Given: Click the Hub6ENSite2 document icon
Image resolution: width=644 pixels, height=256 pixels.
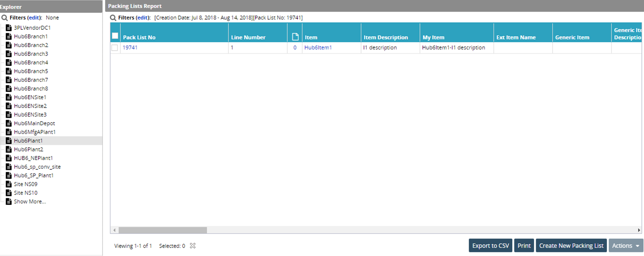Looking at the screenshot, I should (8, 106).
